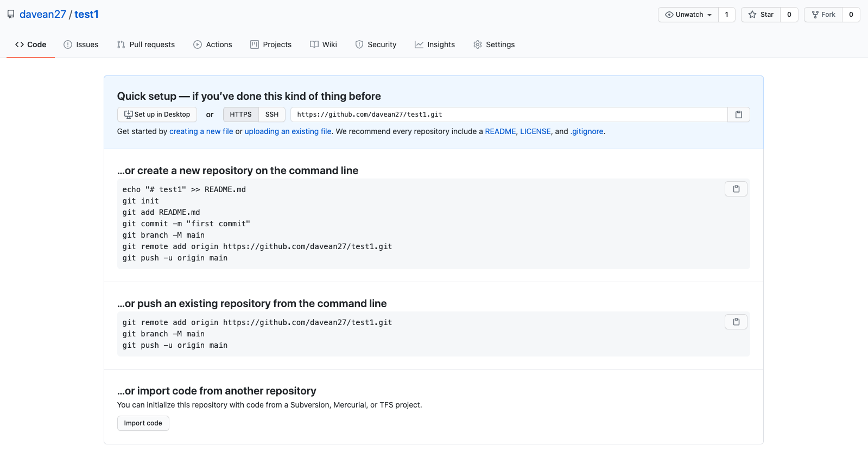
Task: Copy the new repository commands
Action: pos(736,189)
